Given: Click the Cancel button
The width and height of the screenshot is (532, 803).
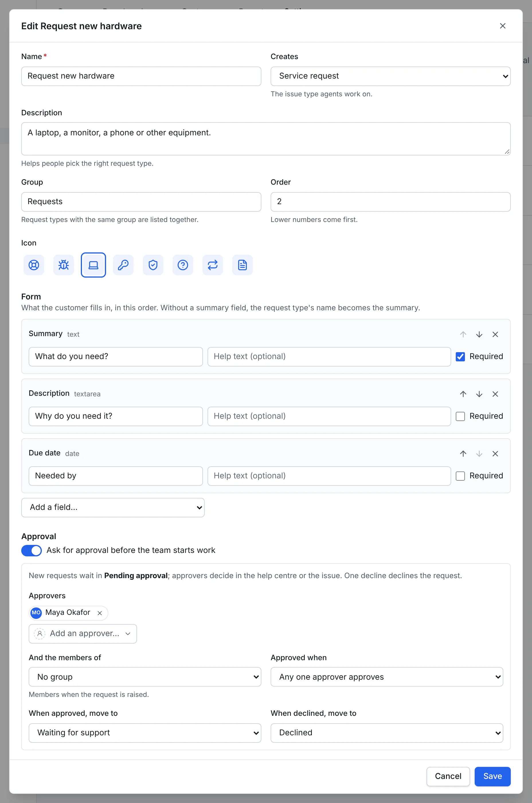Looking at the screenshot, I should point(448,777).
